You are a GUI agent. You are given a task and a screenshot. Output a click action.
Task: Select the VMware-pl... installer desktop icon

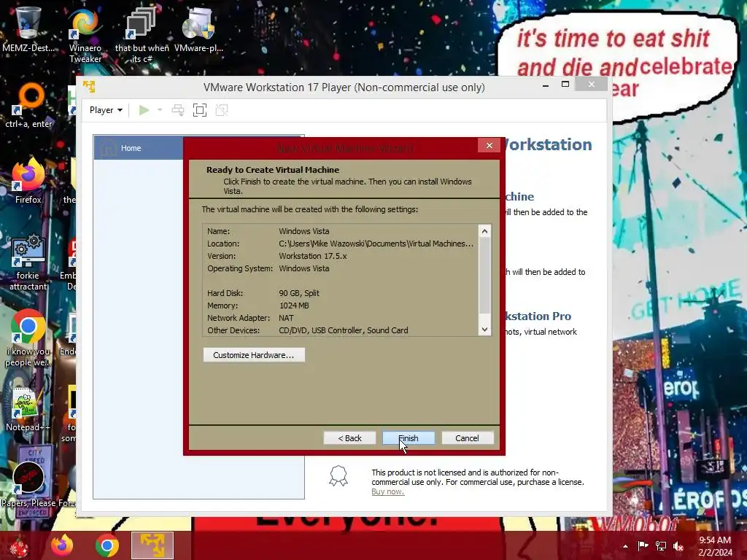[198, 29]
